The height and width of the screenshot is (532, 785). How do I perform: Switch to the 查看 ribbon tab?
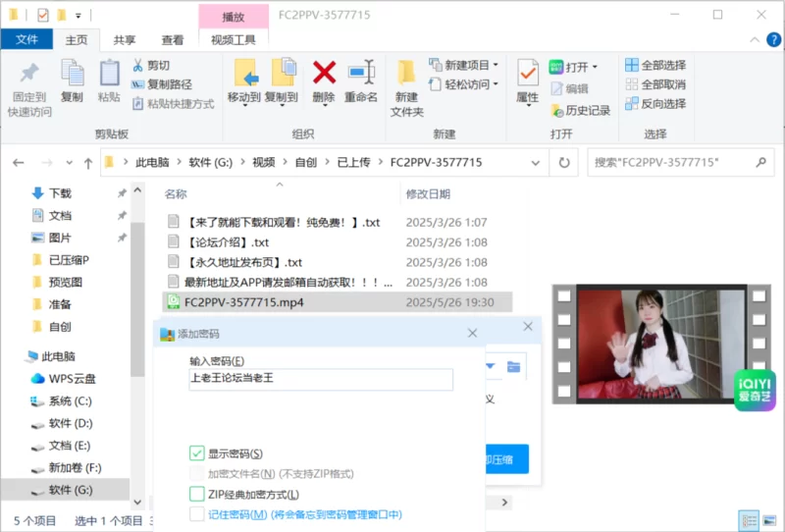pos(173,40)
